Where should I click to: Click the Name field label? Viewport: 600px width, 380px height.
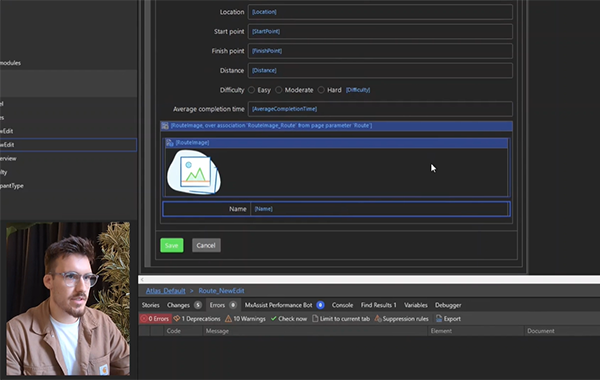pos(238,209)
